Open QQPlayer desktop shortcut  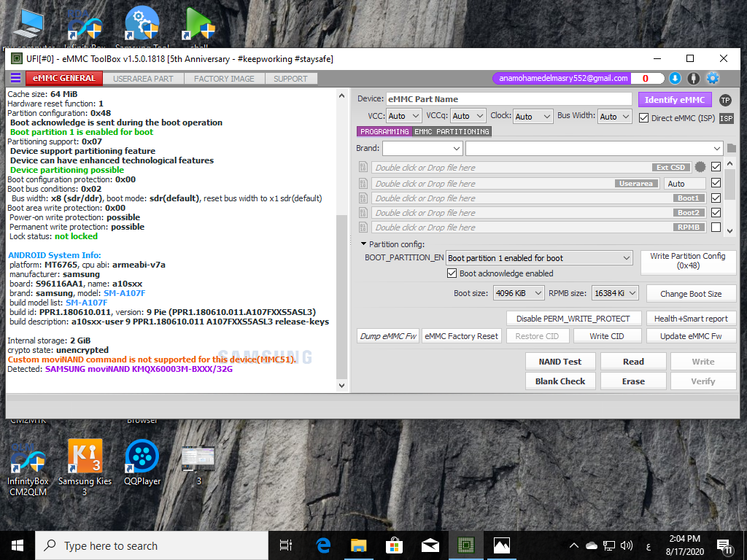click(x=142, y=462)
